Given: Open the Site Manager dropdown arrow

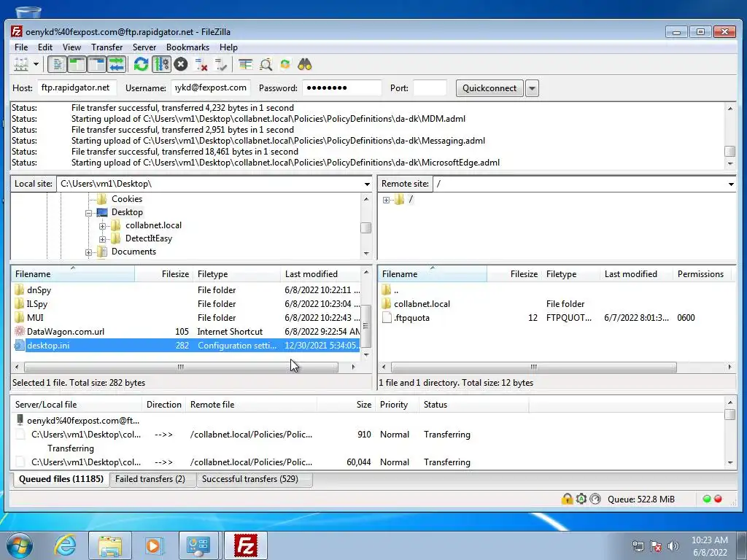Looking at the screenshot, I should point(36,64).
